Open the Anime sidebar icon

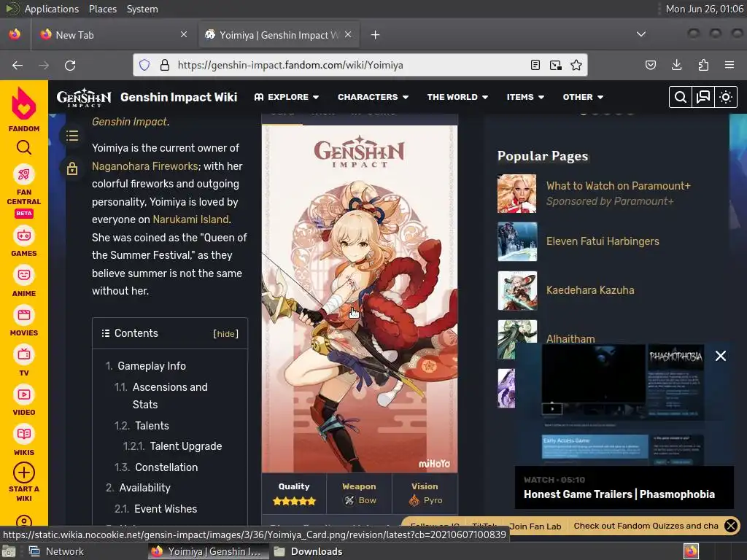point(24,275)
